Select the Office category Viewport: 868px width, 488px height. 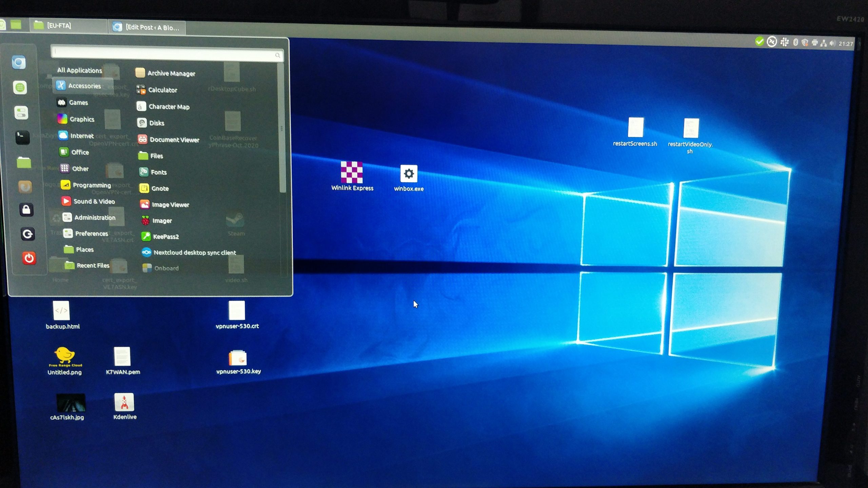click(x=74, y=152)
